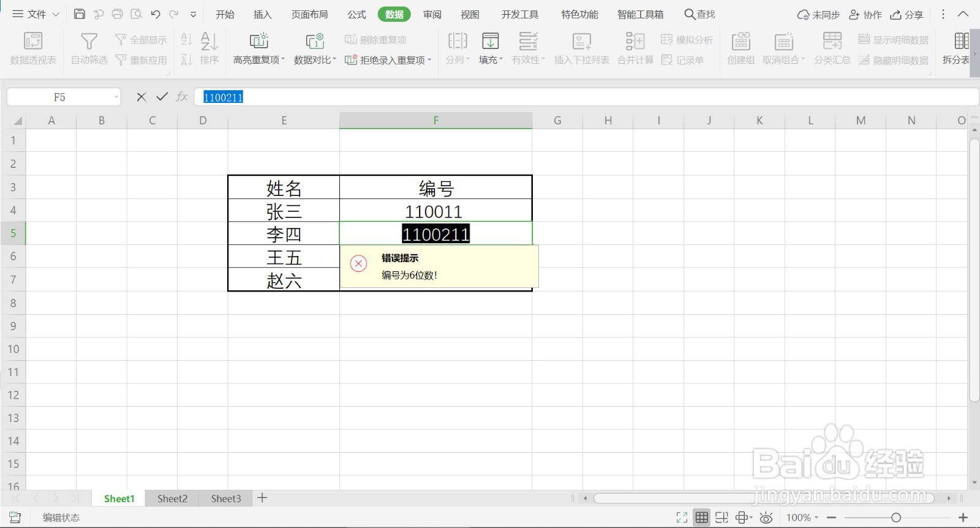
Task: Click the Print icon in quick toolbar
Action: point(118,14)
